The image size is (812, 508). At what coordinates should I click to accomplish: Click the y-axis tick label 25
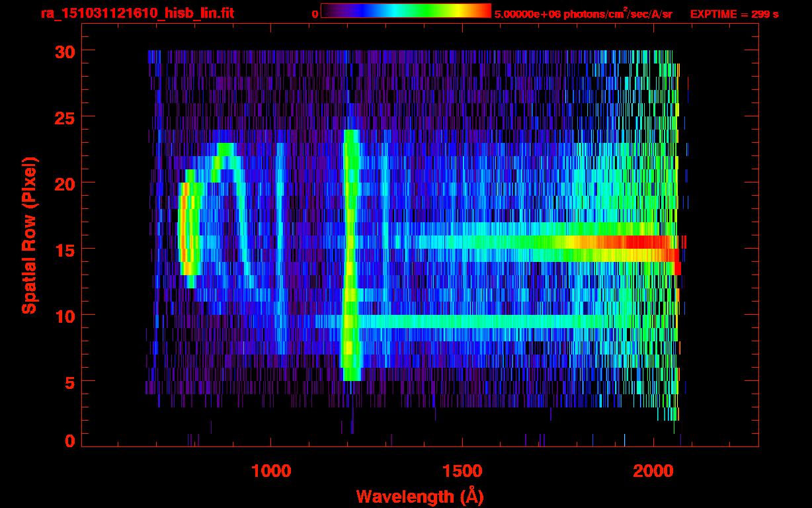[65, 117]
